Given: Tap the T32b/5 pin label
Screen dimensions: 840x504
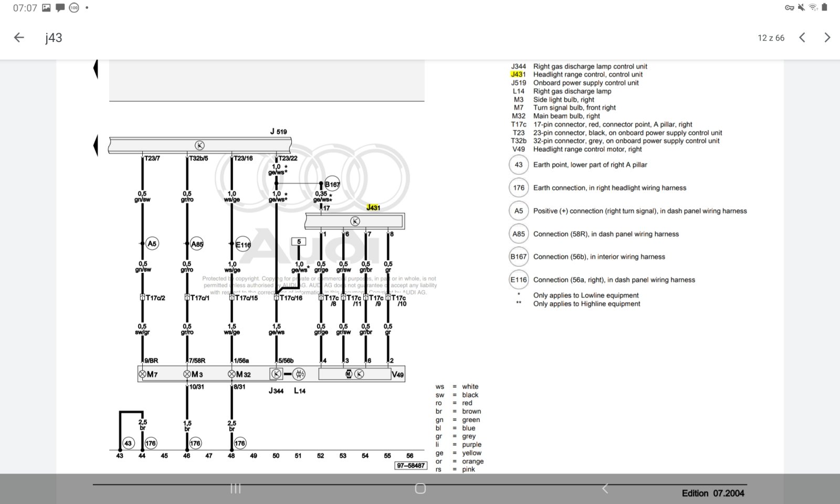Looking at the screenshot, I should coord(199,158).
